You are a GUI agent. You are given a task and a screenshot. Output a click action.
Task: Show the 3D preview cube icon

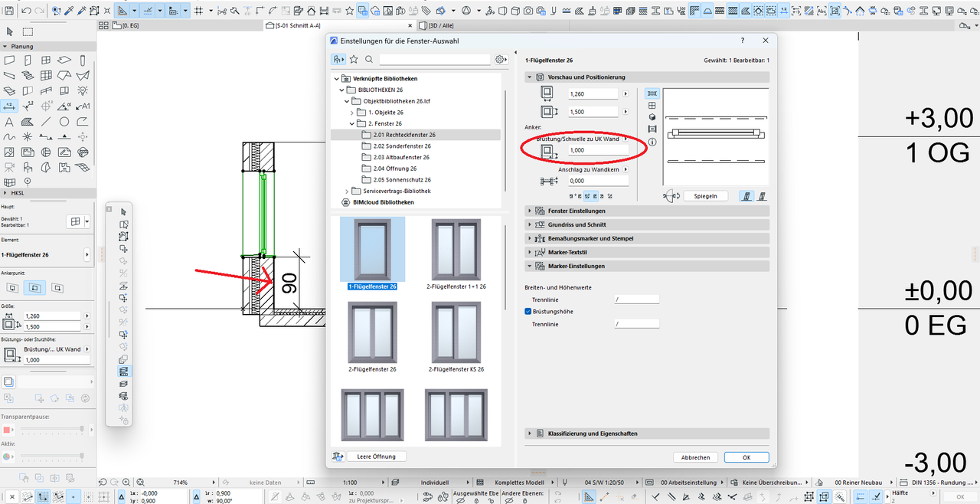coord(652,117)
